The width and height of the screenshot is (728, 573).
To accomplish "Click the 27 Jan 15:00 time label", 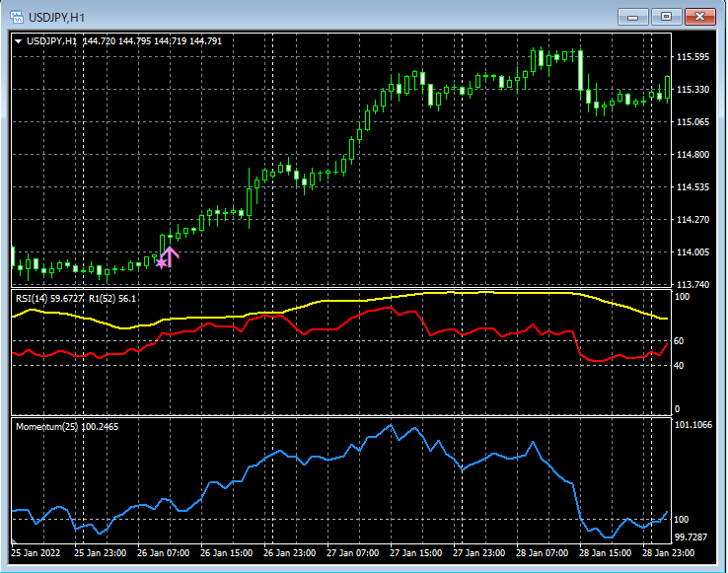I will click(x=414, y=553).
